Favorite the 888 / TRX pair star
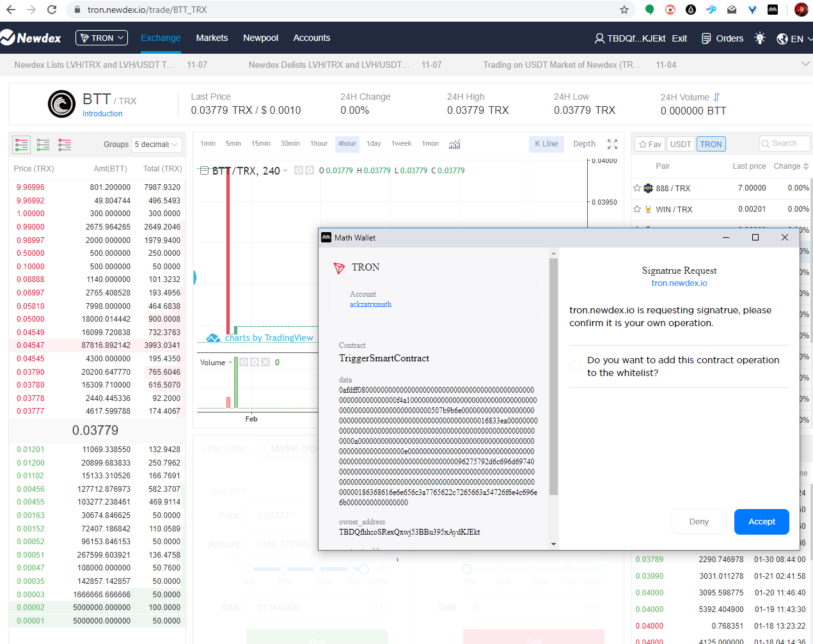Viewport: 813px width, 644px height. pos(637,188)
